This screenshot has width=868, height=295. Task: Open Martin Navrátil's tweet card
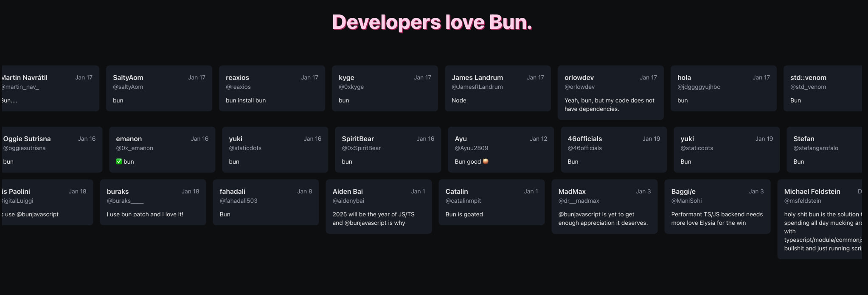[x=51, y=88]
